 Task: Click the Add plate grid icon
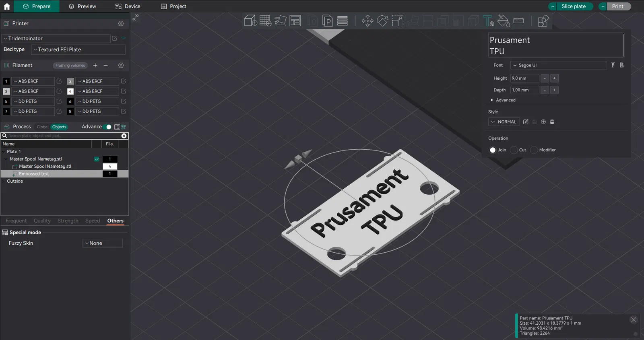point(265,21)
